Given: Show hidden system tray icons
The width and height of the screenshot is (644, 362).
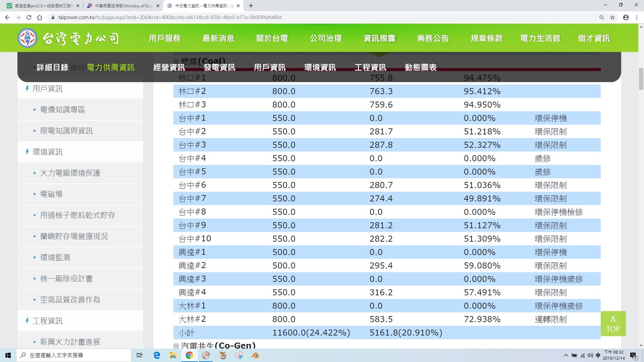Looking at the screenshot, I should [x=566, y=355].
